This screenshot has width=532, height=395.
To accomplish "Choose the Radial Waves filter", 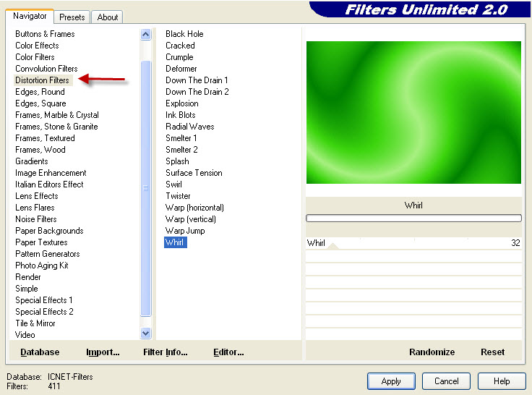I will click(189, 127).
